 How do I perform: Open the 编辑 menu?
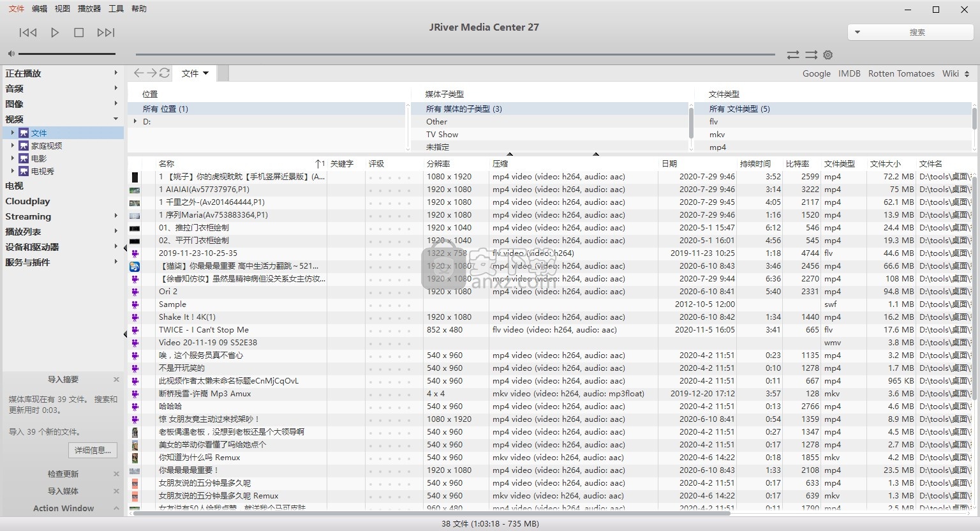coord(40,9)
